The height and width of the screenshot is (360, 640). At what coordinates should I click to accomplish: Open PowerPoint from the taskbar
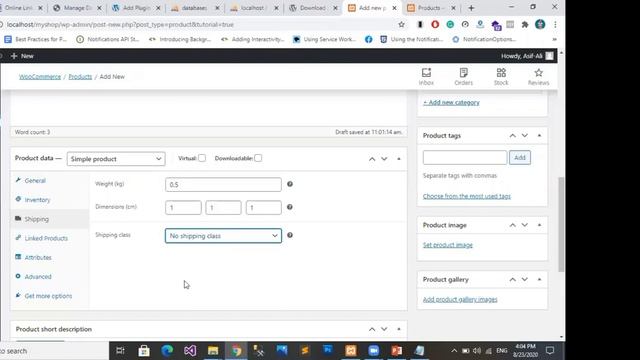(397, 351)
